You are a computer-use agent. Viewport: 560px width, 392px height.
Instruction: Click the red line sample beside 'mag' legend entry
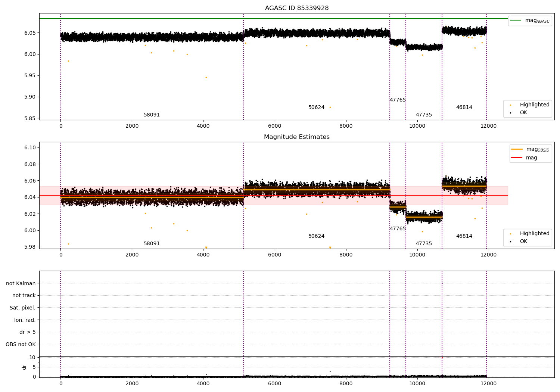(517, 158)
